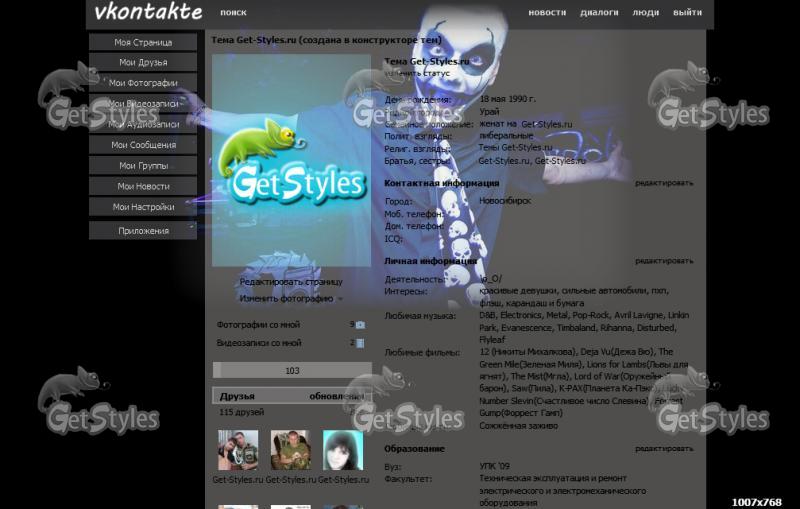
Task: Select Мои Группы from sidebar
Action: 143,166
